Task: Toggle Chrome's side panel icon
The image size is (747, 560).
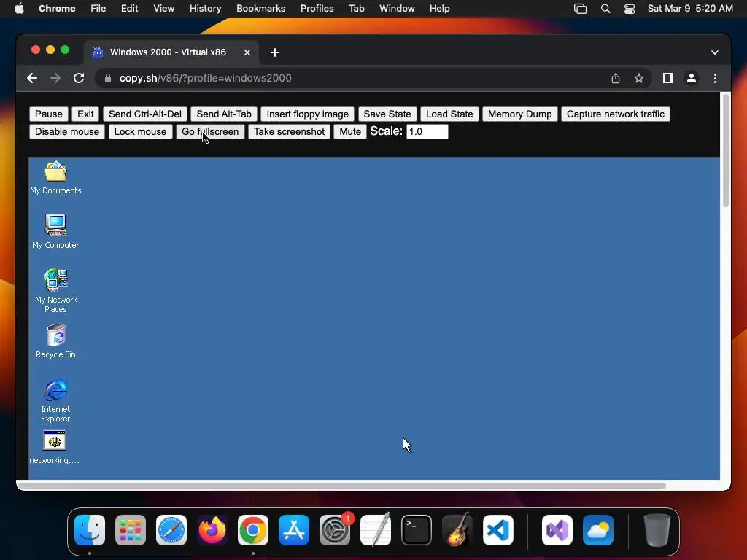Action: (x=668, y=78)
